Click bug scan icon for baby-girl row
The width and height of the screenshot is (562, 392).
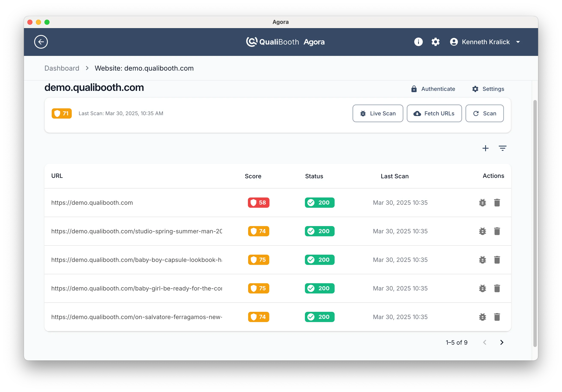pos(482,289)
